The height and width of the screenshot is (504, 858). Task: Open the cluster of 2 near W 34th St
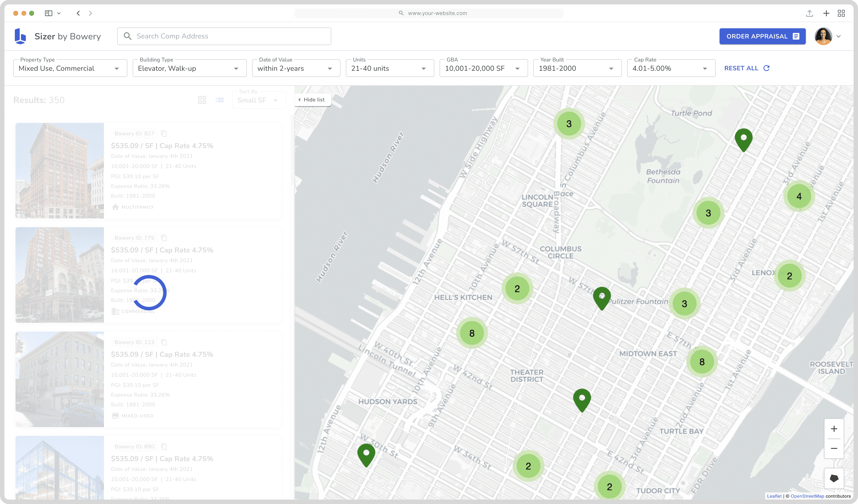(x=529, y=466)
